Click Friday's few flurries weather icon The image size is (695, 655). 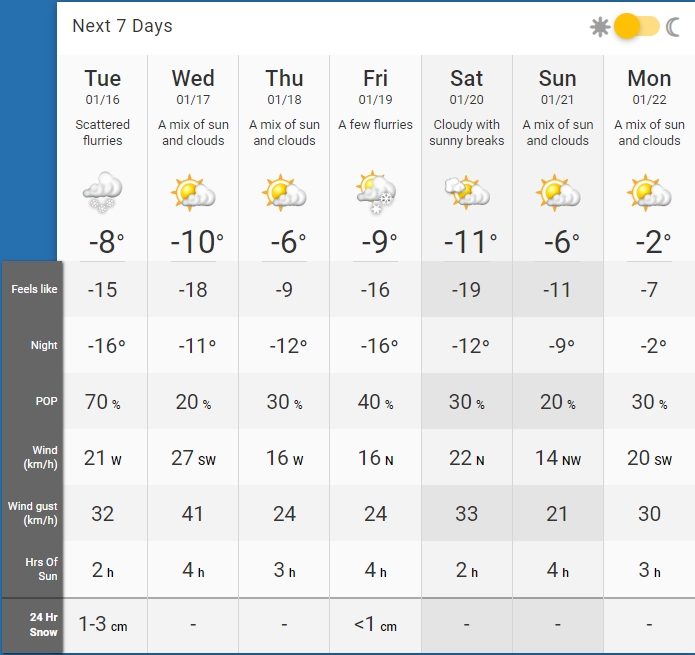[376, 192]
